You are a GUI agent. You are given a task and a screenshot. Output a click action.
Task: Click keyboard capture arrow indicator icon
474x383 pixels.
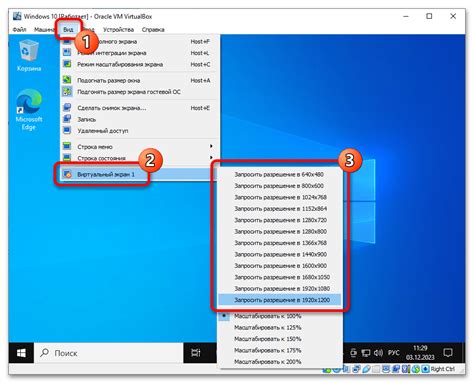point(425,369)
